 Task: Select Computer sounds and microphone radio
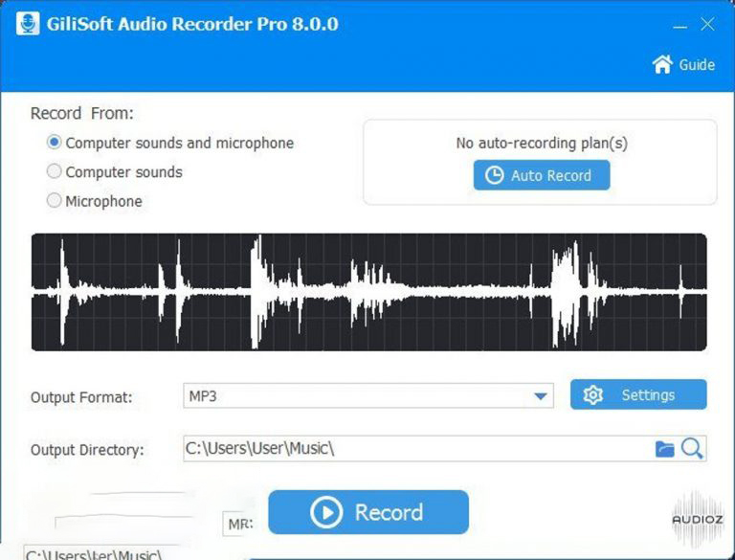tap(55, 142)
